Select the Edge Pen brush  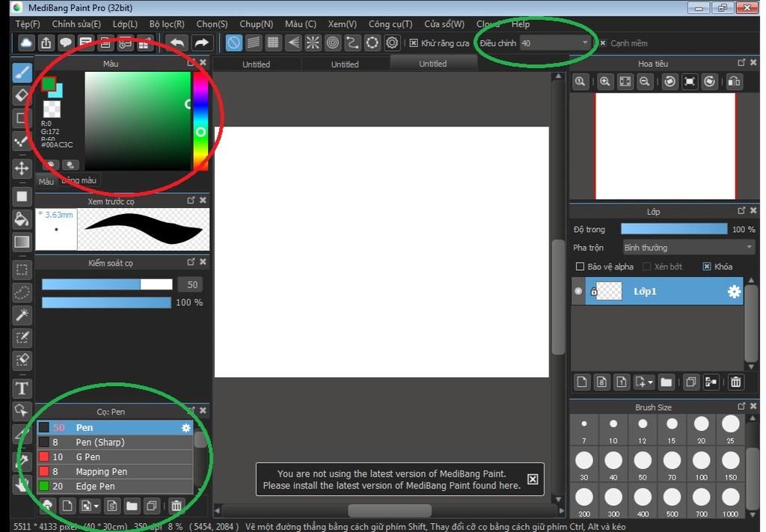pos(115,486)
